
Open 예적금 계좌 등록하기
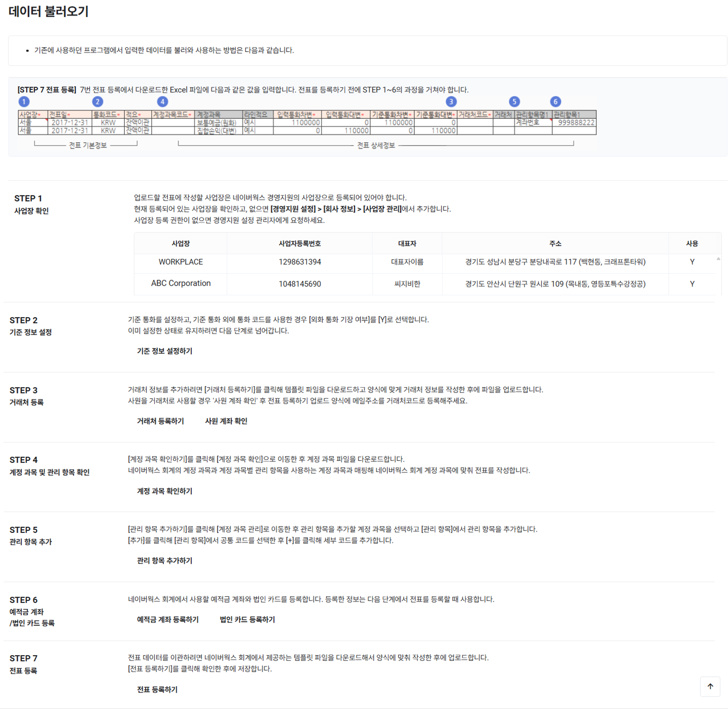(168, 619)
